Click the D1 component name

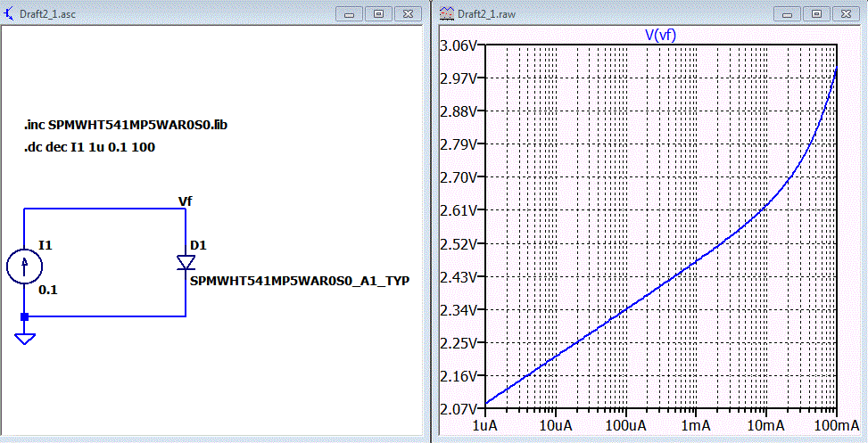coord(198,245)
